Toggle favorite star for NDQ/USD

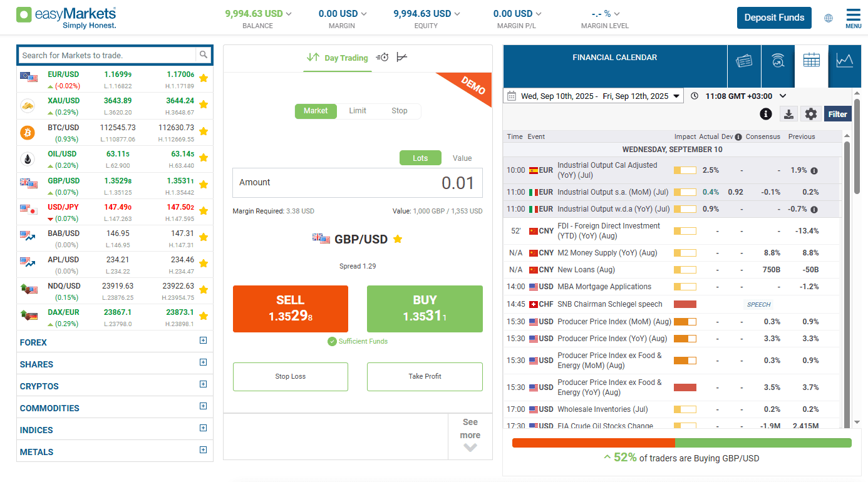(x=204, y=290)
